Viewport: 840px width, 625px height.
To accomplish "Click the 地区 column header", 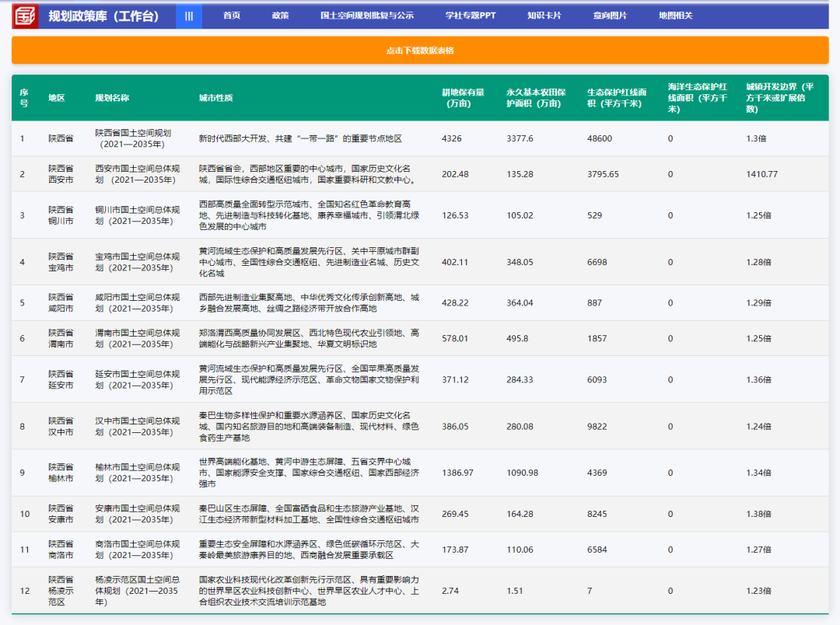I will tap(56, 98).
